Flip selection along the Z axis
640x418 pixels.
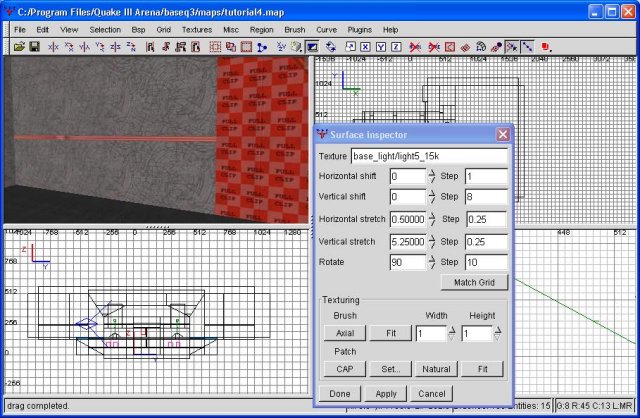tap(115, 47)
